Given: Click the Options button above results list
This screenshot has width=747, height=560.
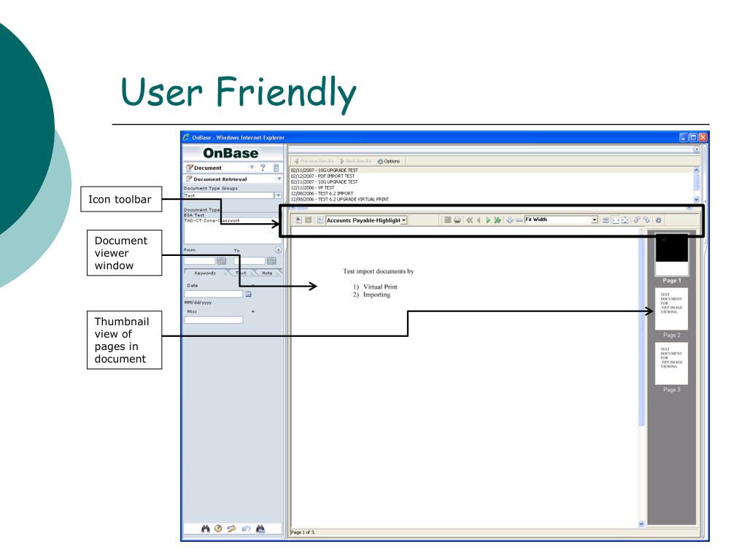Looking at the screenshot, I should [x=389, y=161].
